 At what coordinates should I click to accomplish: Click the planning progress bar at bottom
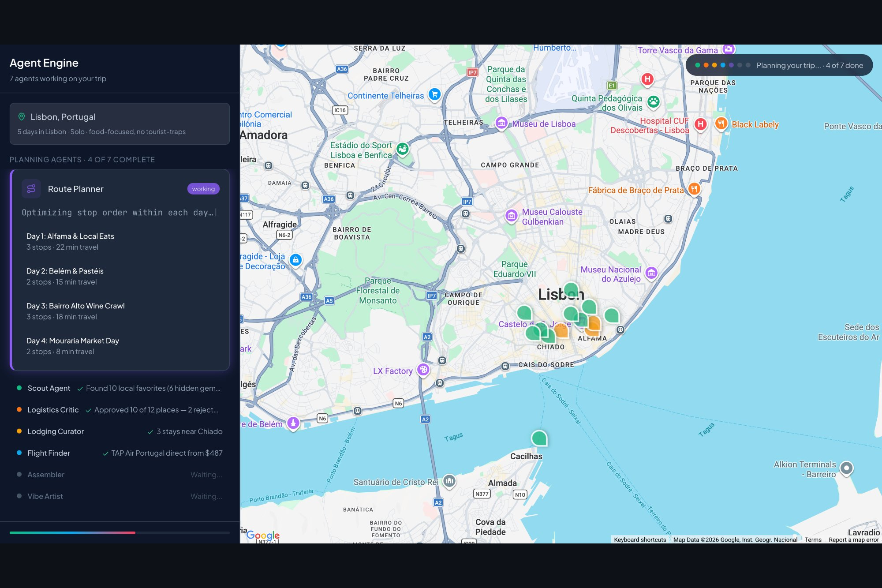click(x=120, y=532)
